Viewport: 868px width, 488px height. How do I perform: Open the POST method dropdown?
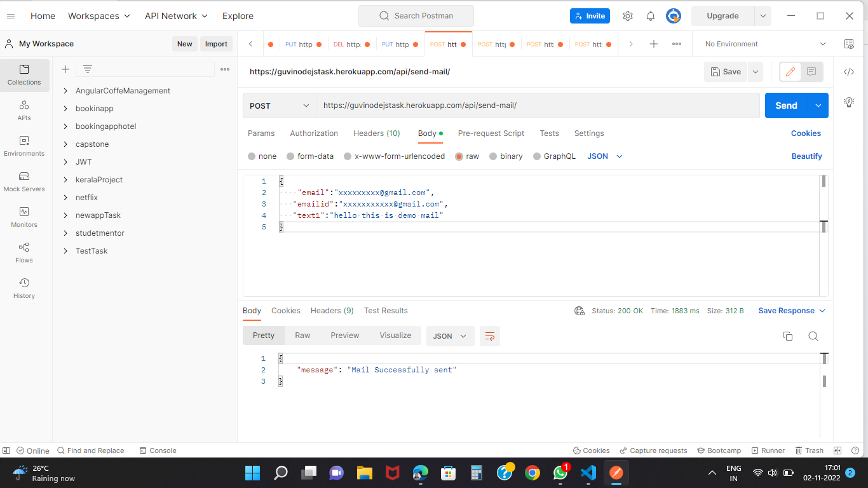[x=280, y=106]
